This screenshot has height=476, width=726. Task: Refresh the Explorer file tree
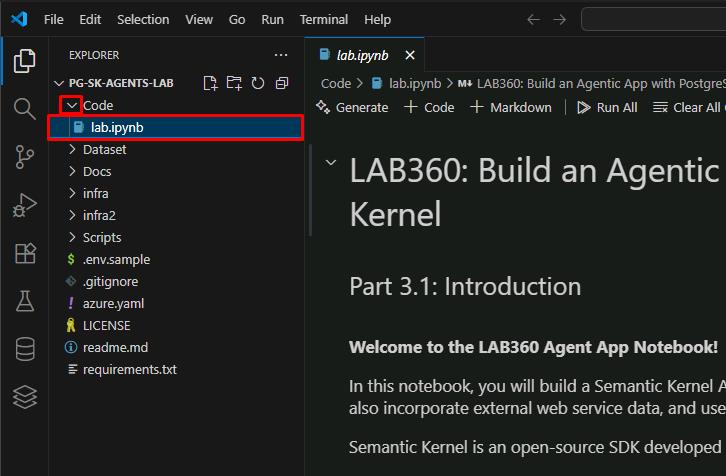[258, 83]
